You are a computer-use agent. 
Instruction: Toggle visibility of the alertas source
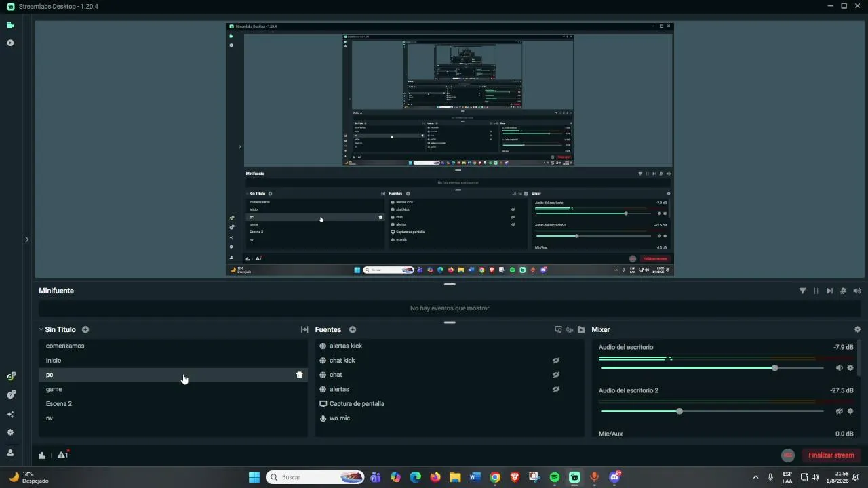555,390
